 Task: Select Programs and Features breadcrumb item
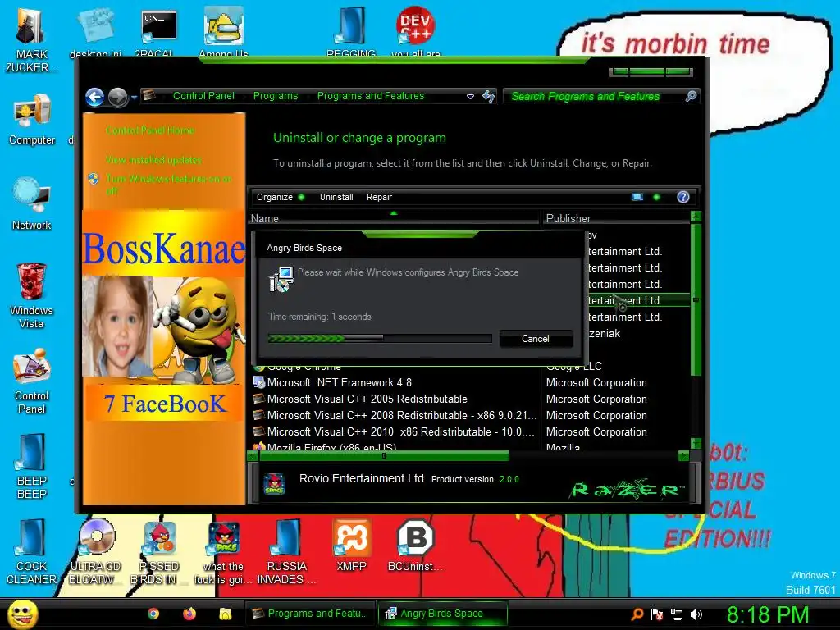[x=371, y=96]
